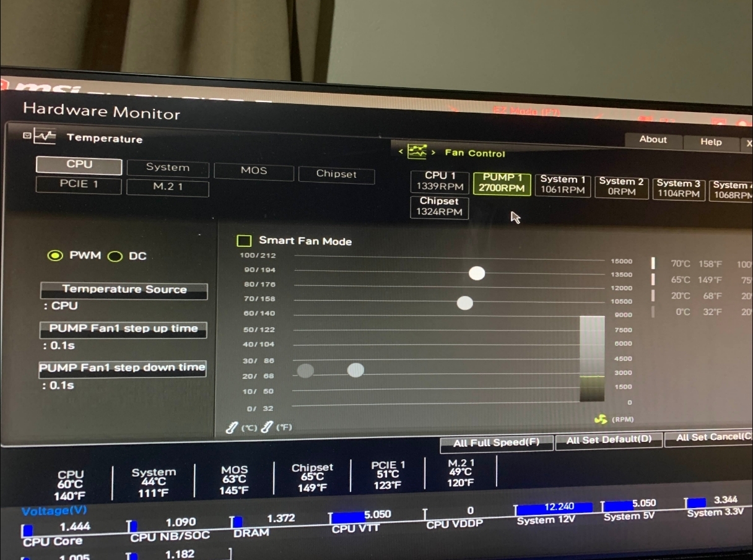Open the Temperature Source dropdown
This screenshot has width=753, height=560.
[124, 290]
